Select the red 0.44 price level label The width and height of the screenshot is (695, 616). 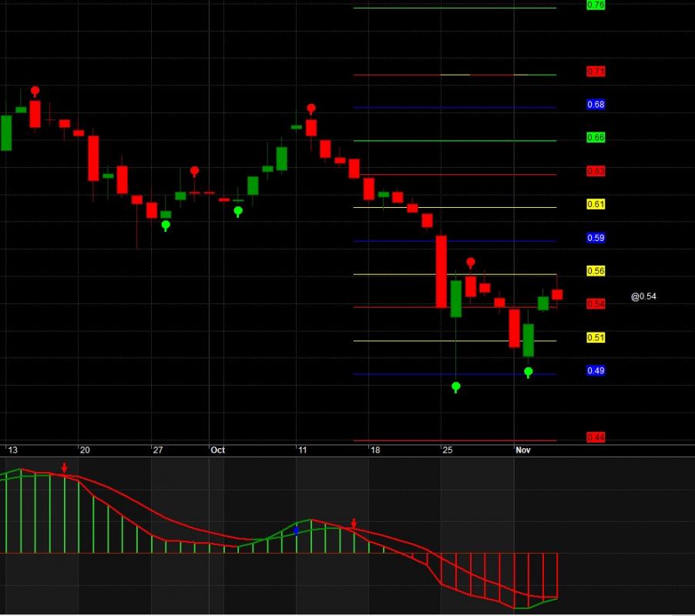click(596, 437)
